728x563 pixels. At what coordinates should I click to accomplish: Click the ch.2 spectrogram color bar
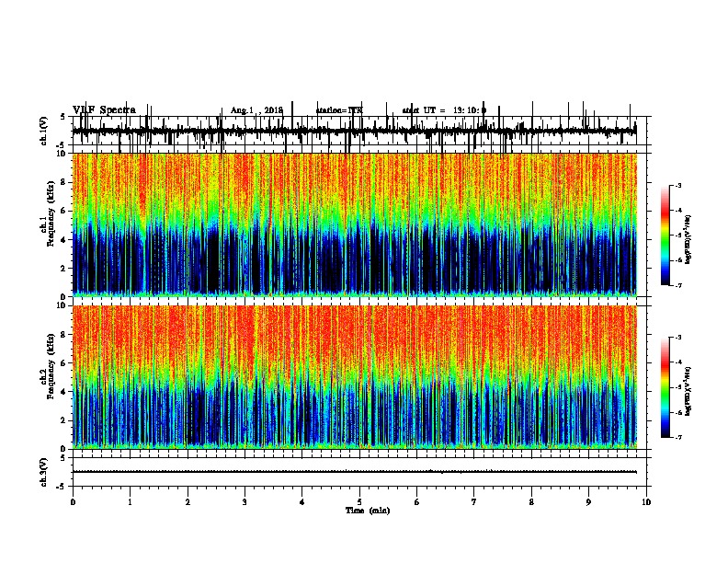tap(665, 387)
